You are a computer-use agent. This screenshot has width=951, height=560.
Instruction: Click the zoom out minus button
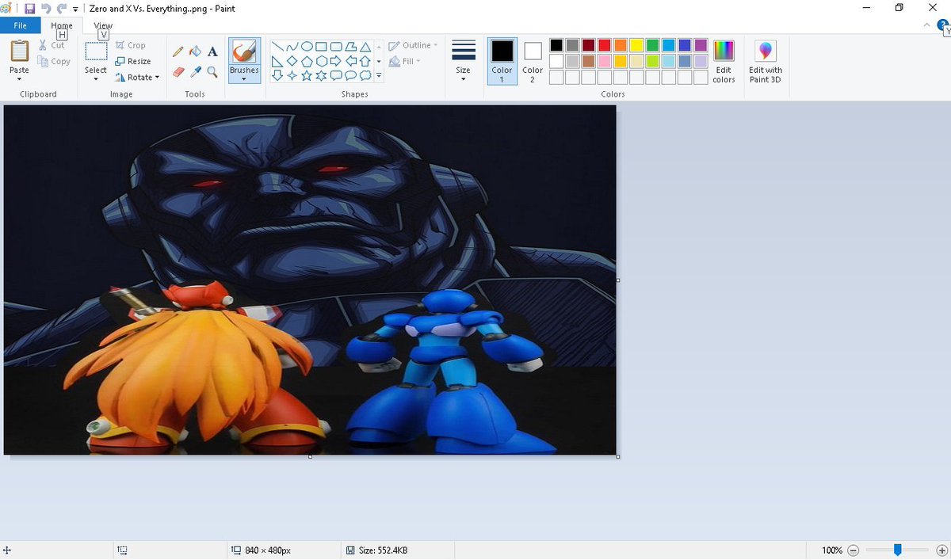(854, 550)
